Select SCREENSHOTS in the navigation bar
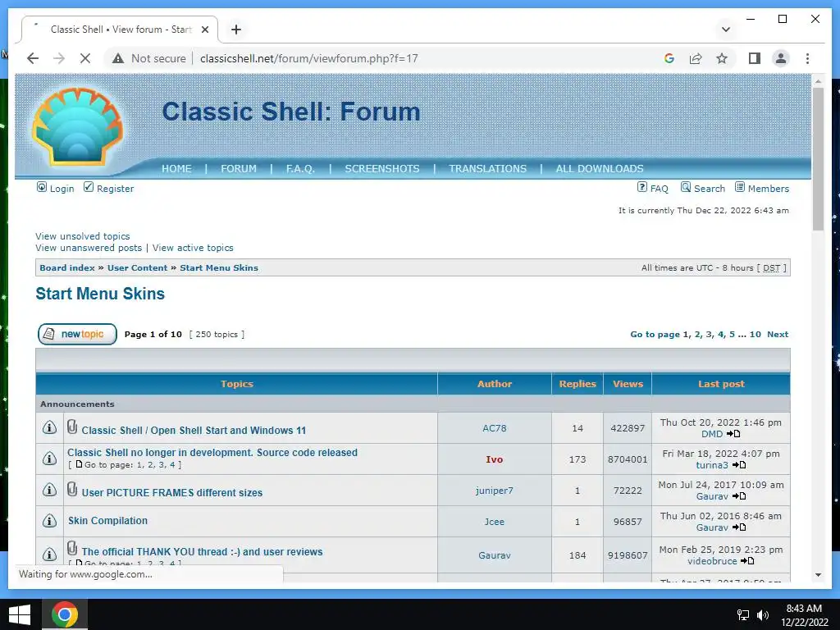 click(x=382, y=169)
